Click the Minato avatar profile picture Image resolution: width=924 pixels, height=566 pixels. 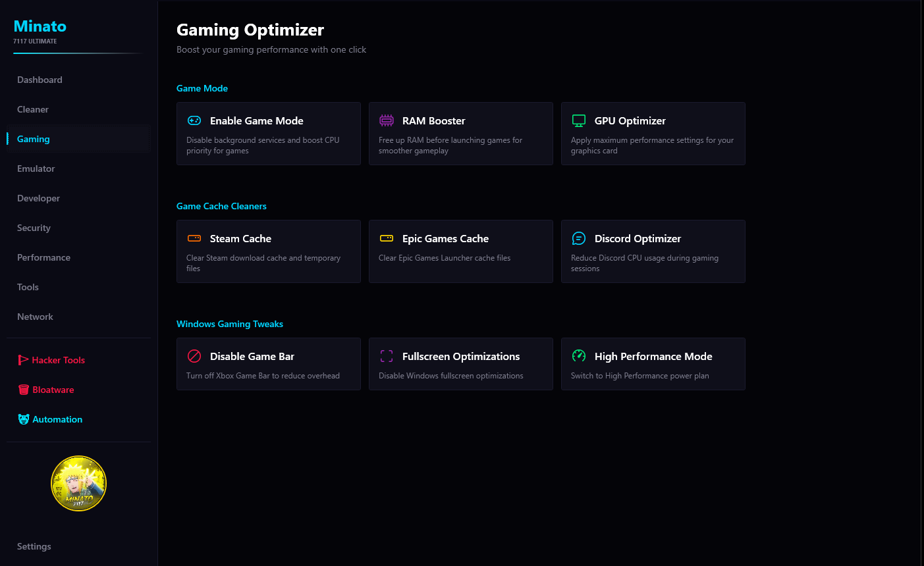pyautogui.click(x=78, y=484)
